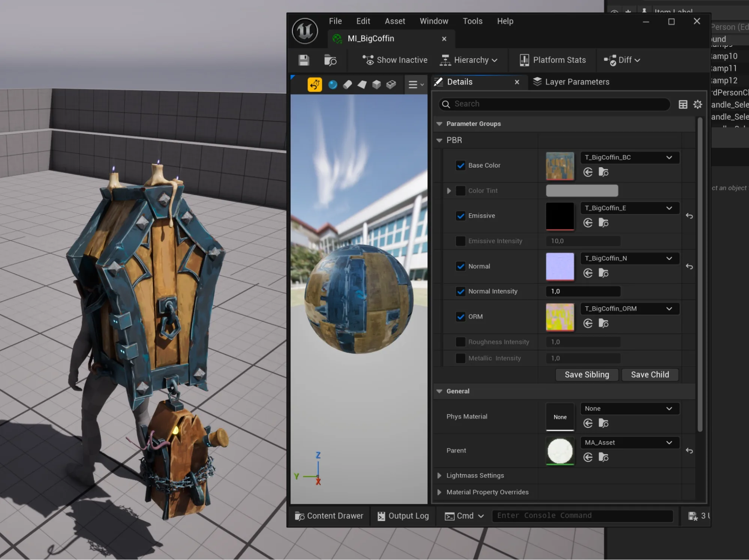
Task: Click Color Tint gray swatch
Action: point(582,191)
